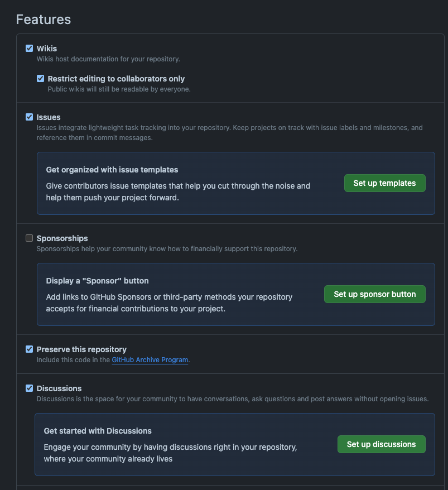Turn off the Discussions checkbox
The image size is (448, 490).
[30, 388]
